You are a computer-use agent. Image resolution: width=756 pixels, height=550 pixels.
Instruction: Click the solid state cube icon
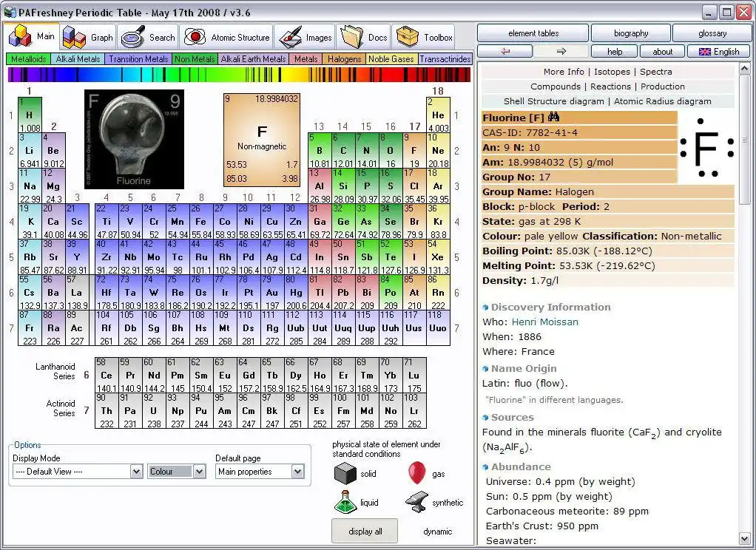click(345, 474)
